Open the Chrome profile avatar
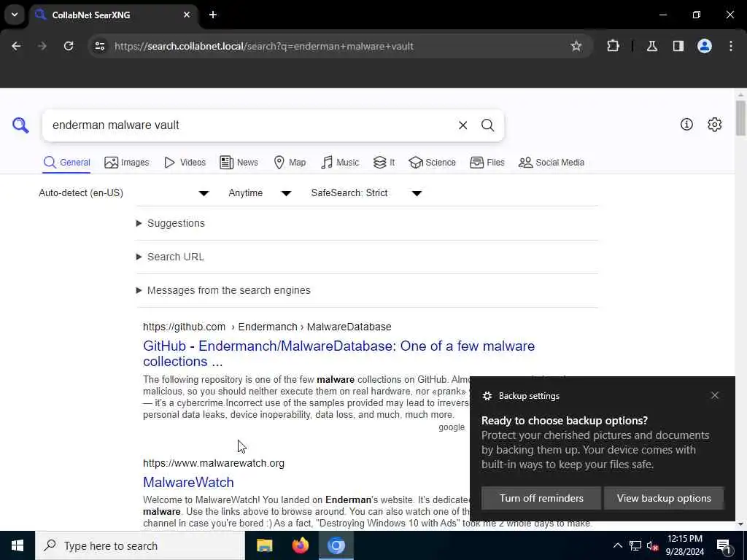 705,46
